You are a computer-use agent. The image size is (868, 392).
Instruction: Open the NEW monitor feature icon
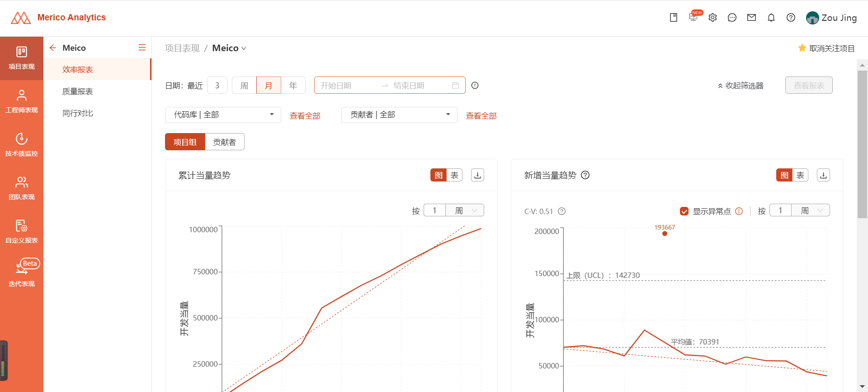pyautogui.click(x=693, y=17)
